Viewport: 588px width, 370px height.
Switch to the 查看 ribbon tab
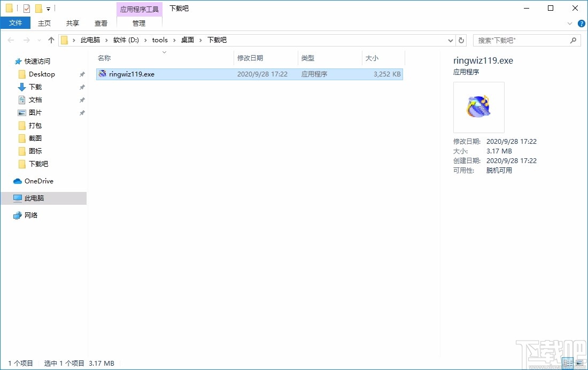101,23
